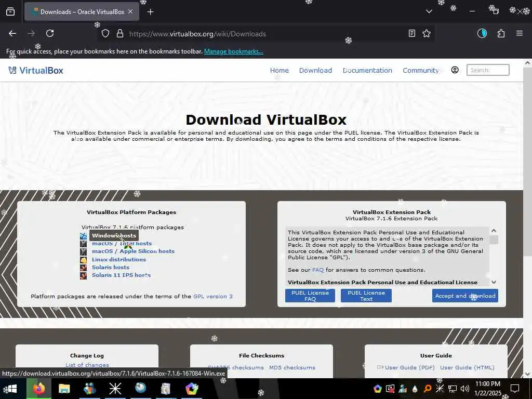Open the extensions puzzle icon
The height and width of the screenshot is (399, 532).
(501, 33)
